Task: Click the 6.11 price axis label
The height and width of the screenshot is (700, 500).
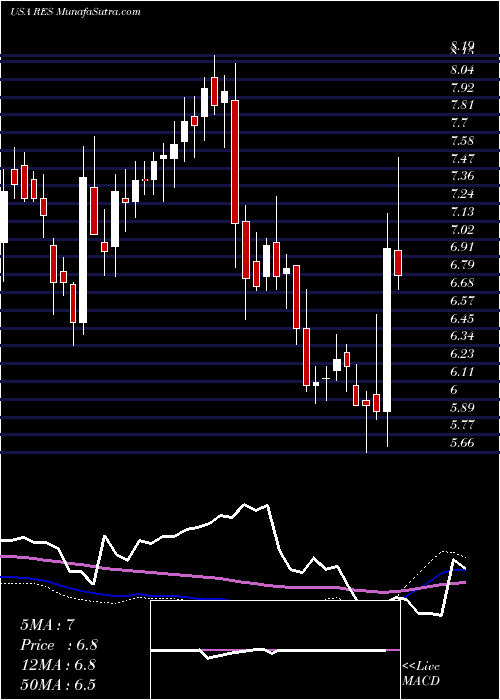Action: (x=463, y=371)
